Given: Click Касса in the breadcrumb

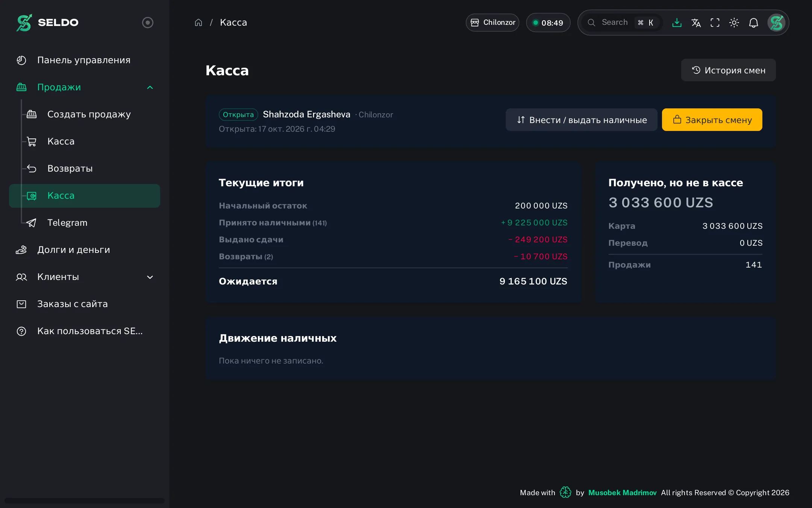Looking at the screenshot, I should point(233,23).
